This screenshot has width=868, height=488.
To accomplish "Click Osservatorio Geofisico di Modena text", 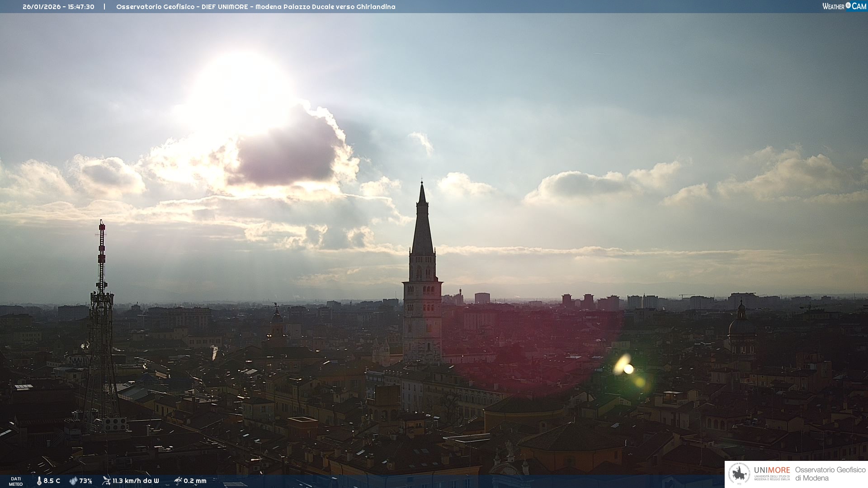I will click(x=830, y=474).
